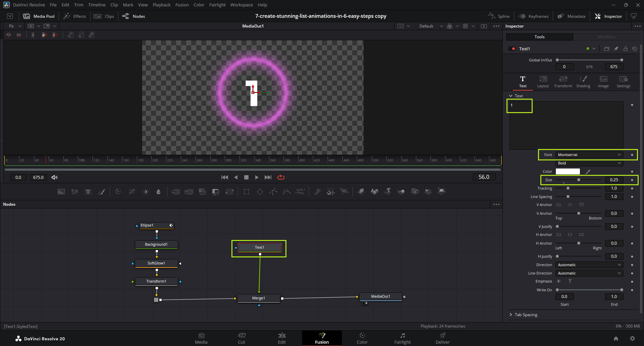Open the Font dropdown showing Montserrat
The height and width of the screenshot is (346, 644).
click(589, 155)
